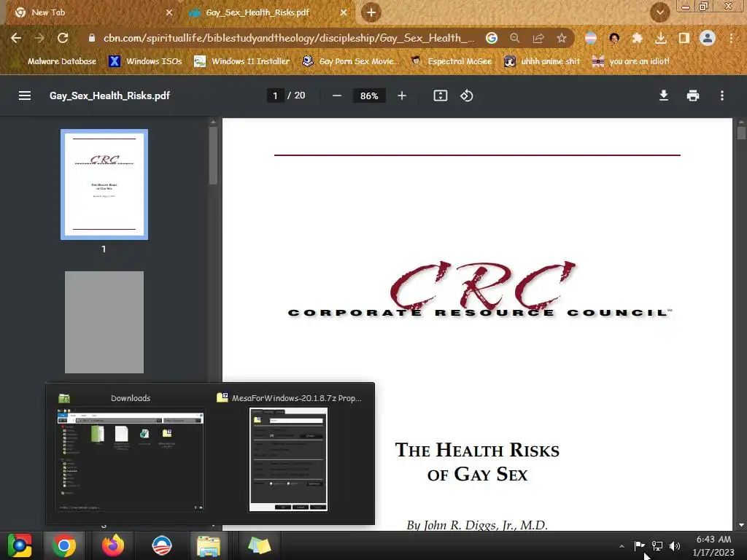Image resolution: width=747 pixels, height=560 pixels.
Task: Open the network tray icon
Action: coord(657,545)
